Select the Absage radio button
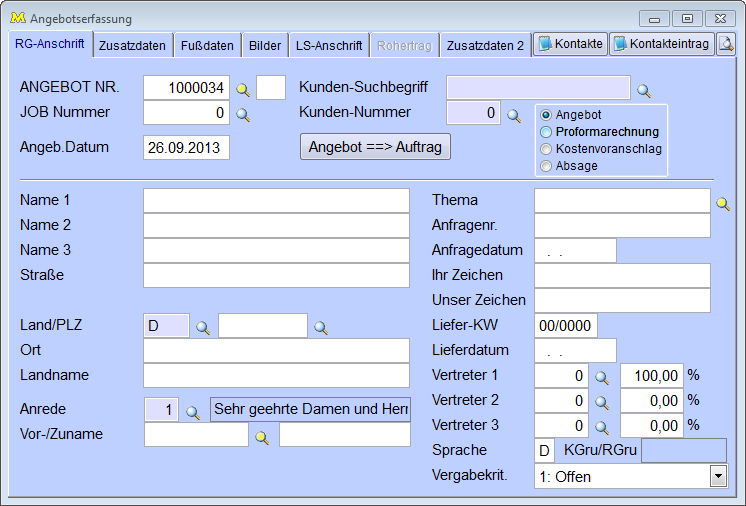 (546, 166)
